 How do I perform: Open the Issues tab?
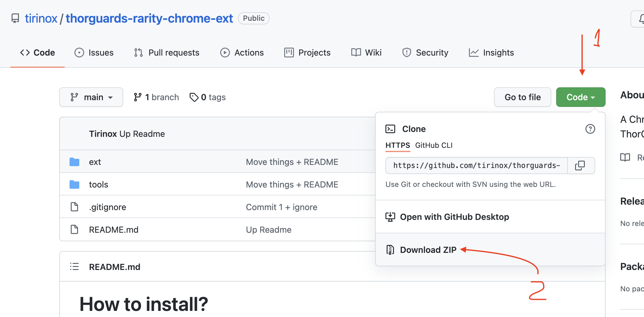point(94,53)
